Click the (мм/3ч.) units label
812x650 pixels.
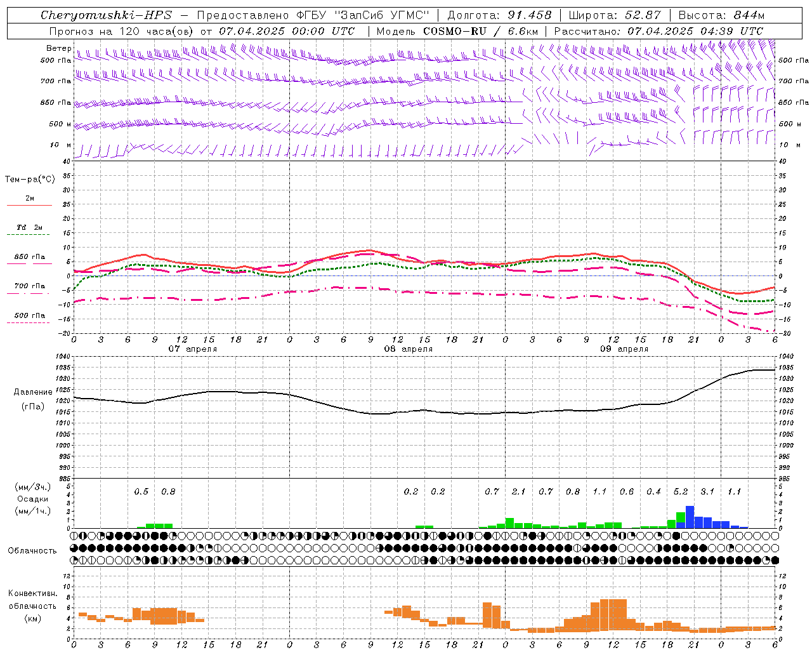tap(32, 487)
